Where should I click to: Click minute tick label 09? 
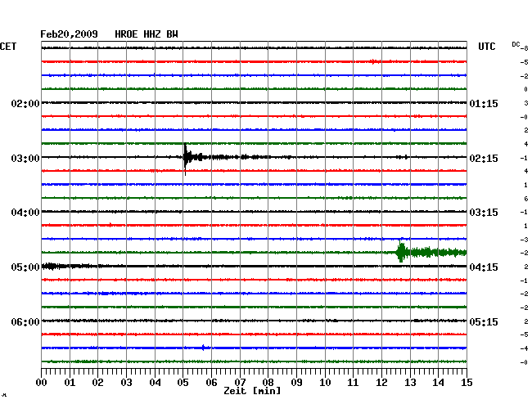tap(296, 383)
